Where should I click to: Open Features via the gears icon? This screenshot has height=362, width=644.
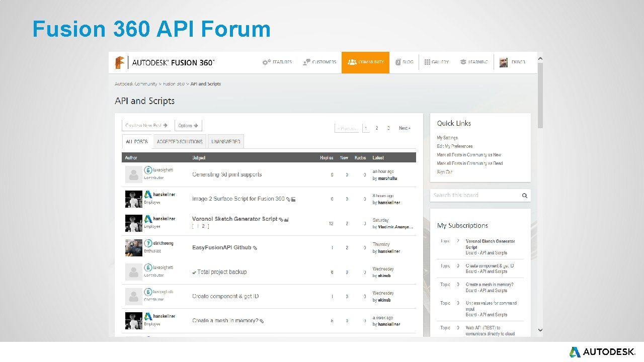coord(266,62)
